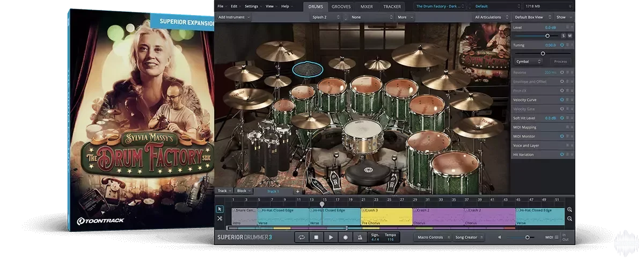Open the Track menu above the timeline
The height and width of the screenshot is (262, 644).
coord(224,191)
